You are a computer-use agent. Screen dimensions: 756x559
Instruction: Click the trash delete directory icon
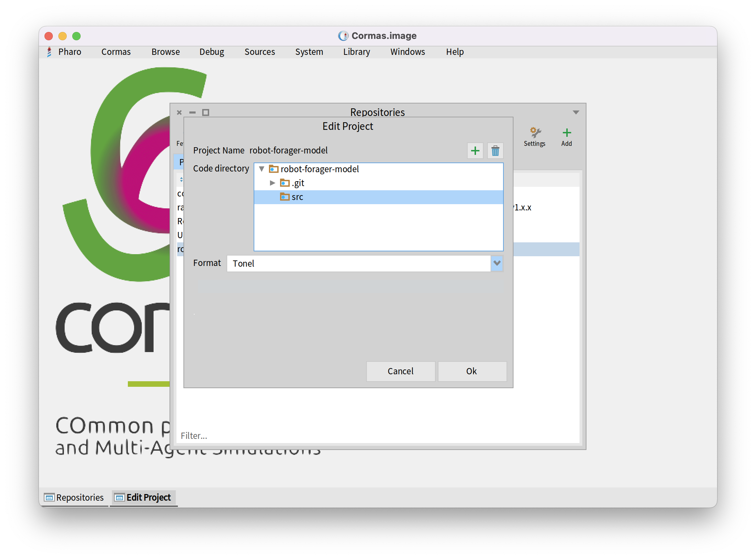click(x=495, y=151)
